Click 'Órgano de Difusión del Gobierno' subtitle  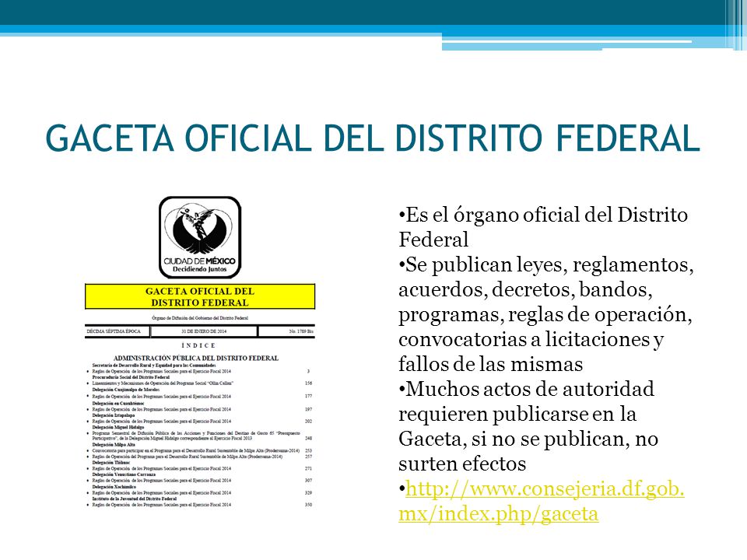(200, 317)
